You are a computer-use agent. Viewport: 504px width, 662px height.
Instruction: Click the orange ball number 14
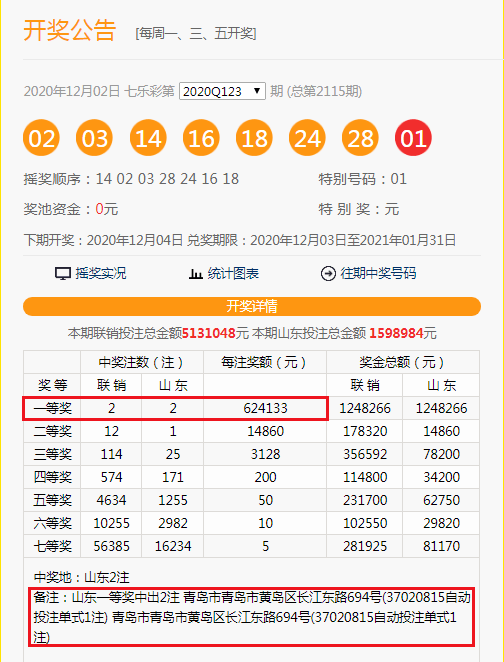(148, 138)
